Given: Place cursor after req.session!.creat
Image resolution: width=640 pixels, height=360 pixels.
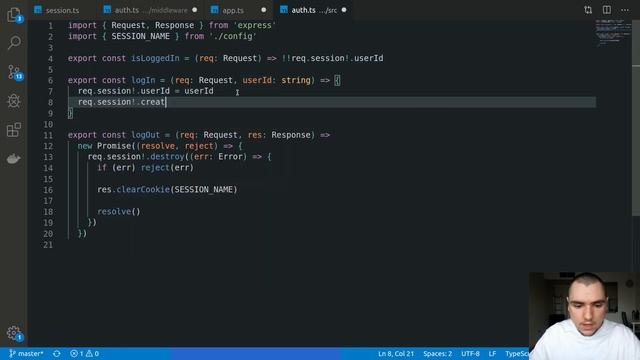Looking at the screenshot, I should [x=166, y=102].
